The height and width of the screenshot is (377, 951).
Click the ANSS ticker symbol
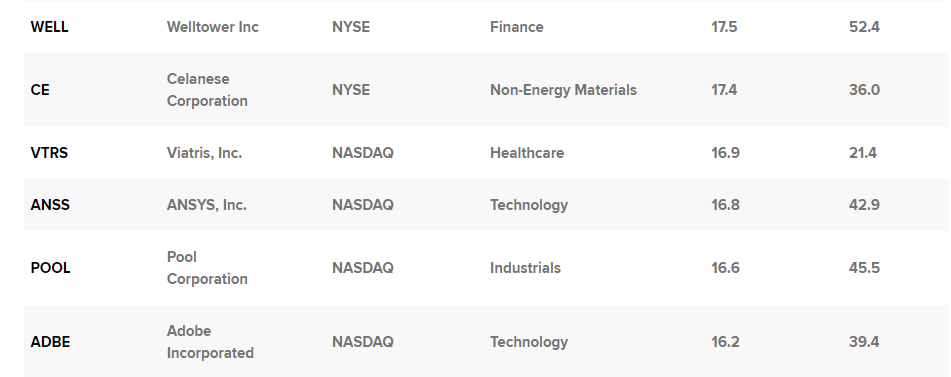[x=50, y=205]
